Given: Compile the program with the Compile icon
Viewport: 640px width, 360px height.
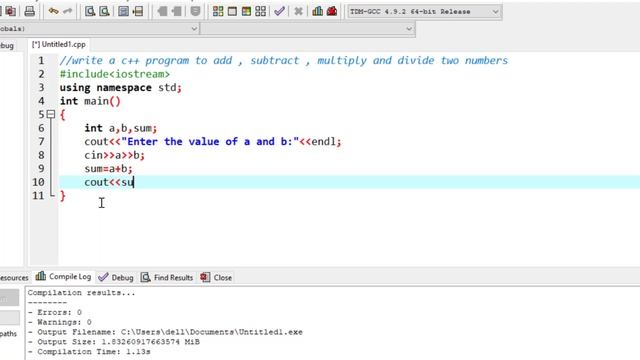Looking at the screenshot, I should tap(218, 11).
